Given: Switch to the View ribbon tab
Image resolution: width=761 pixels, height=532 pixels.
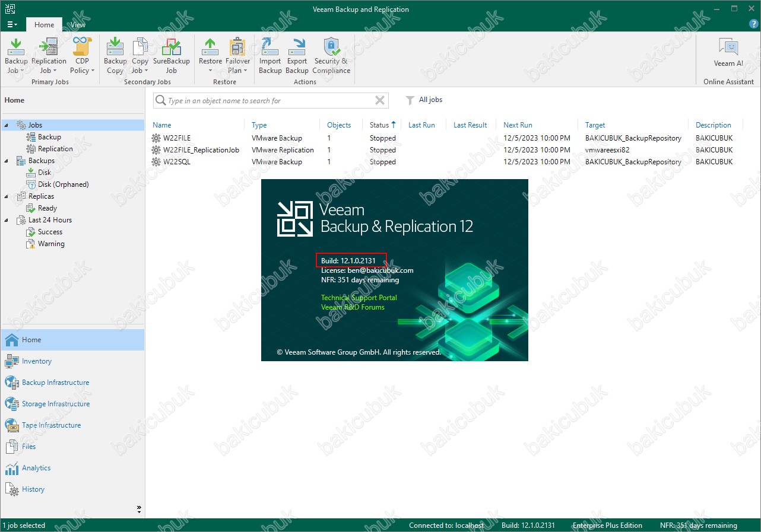Looking at the screenshot, I should (78, 25).
